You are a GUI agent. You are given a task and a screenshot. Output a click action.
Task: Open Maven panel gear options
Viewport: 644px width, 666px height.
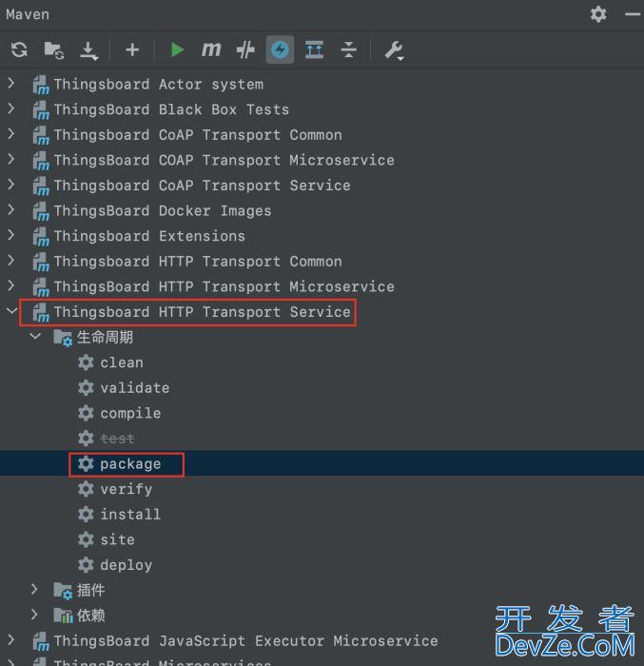point(598,14)
